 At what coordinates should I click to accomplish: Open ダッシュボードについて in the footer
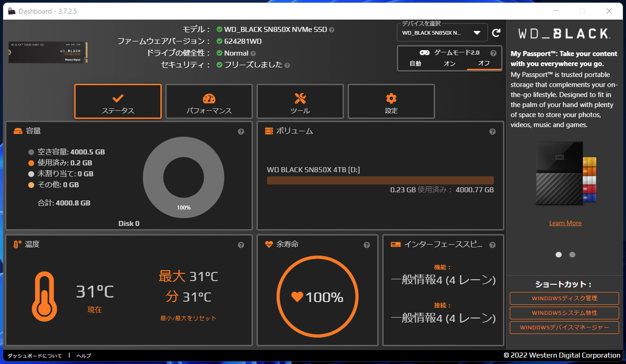tap(35, 356)
